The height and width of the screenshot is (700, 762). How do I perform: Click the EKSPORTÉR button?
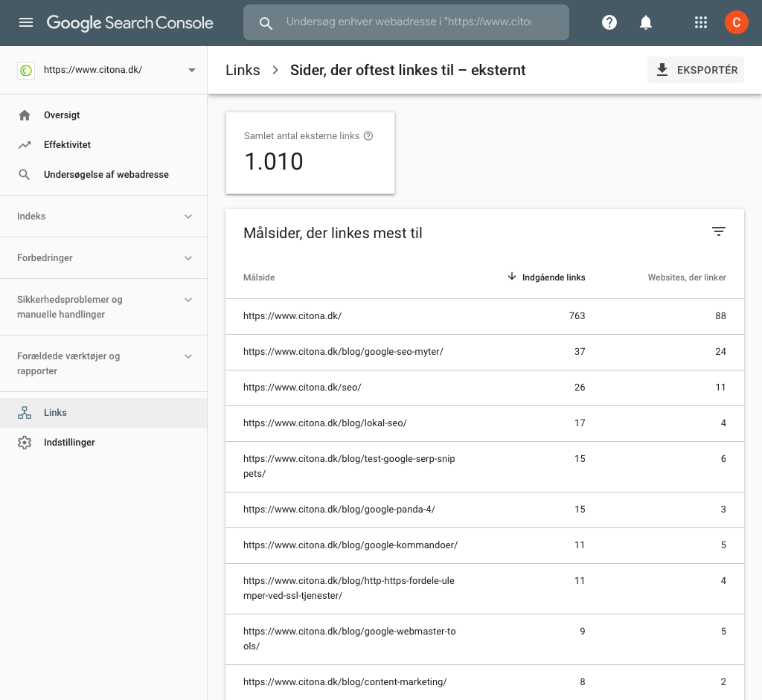point(696,70)
